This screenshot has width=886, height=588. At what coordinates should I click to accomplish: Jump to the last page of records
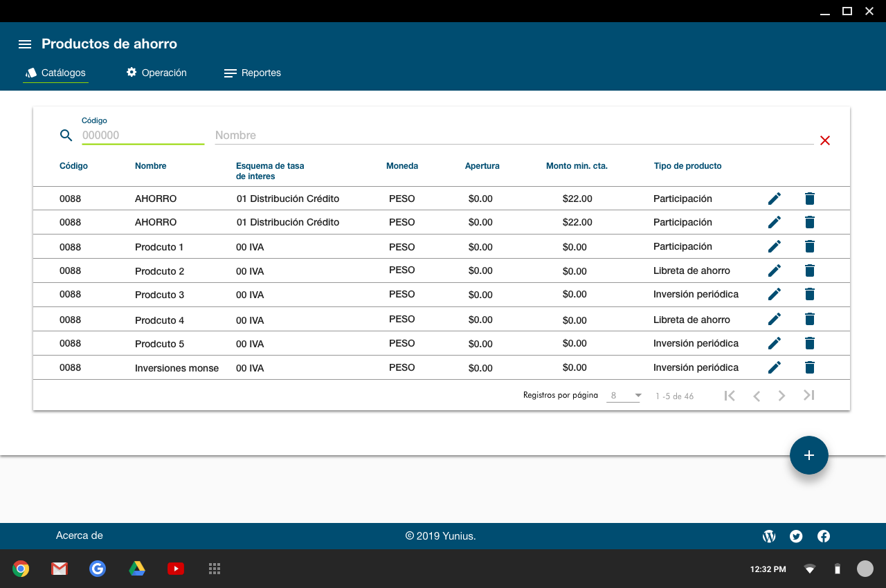(808, 396)
